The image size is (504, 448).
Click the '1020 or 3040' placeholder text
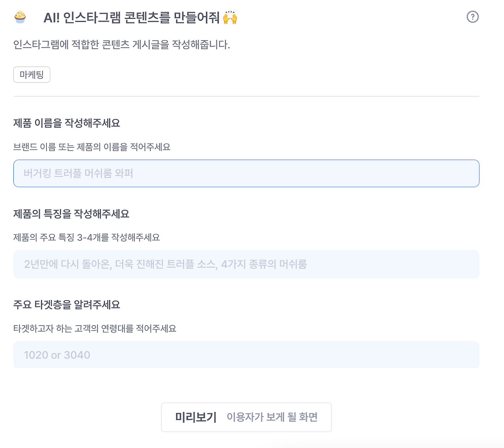point(57,355)
